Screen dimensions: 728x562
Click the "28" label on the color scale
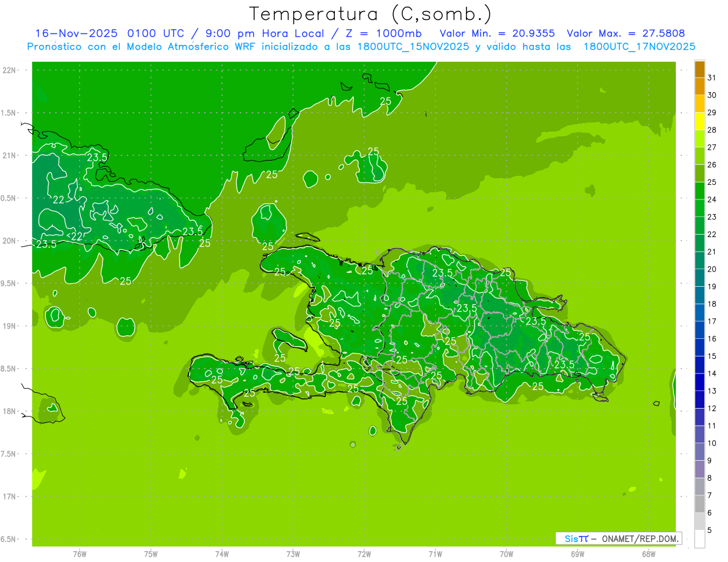(x=712, y=130)
